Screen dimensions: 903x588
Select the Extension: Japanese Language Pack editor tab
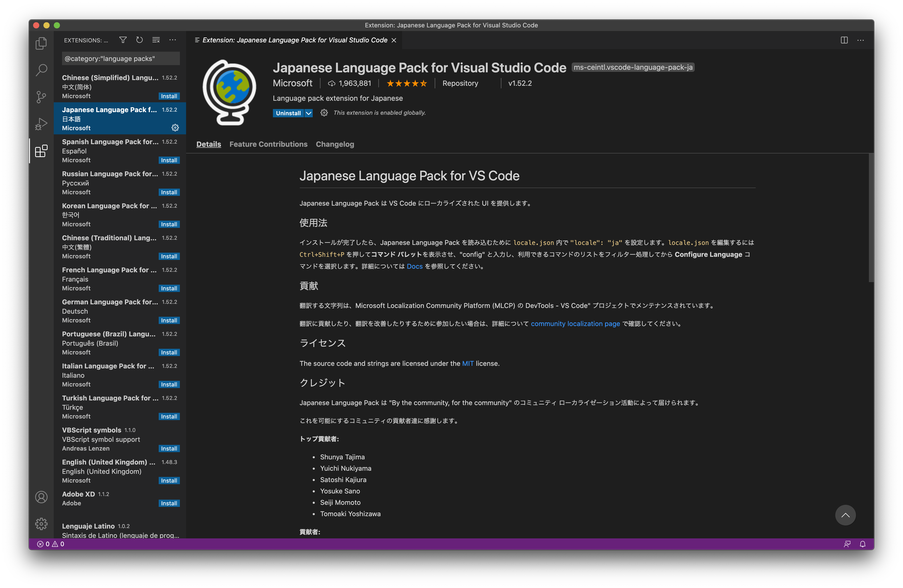pyautogui.click(x=294, y=40)
